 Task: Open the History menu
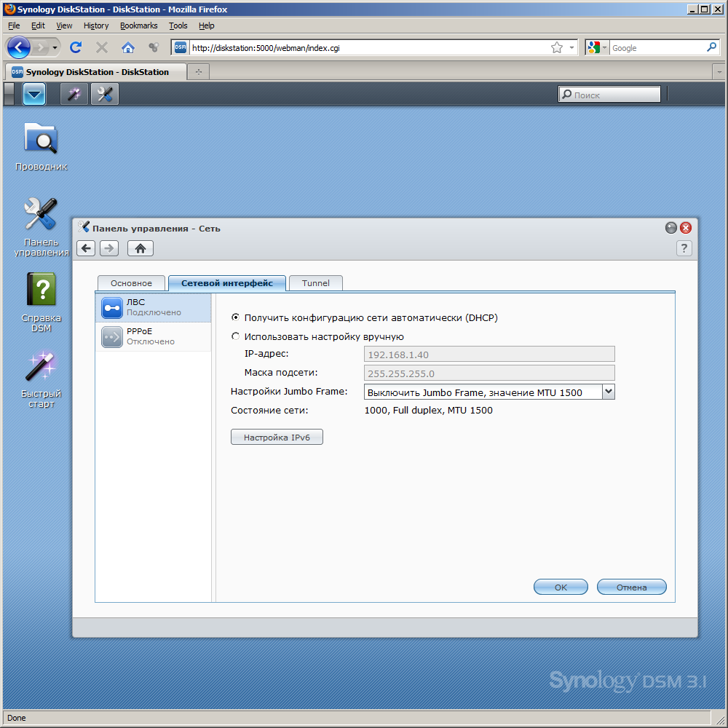coord(96,25)
